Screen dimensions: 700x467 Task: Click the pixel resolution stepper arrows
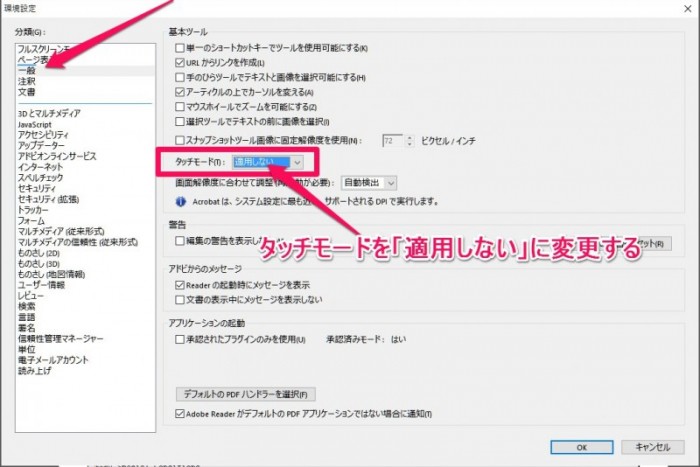pyautogui.click(x=409, y=141)
